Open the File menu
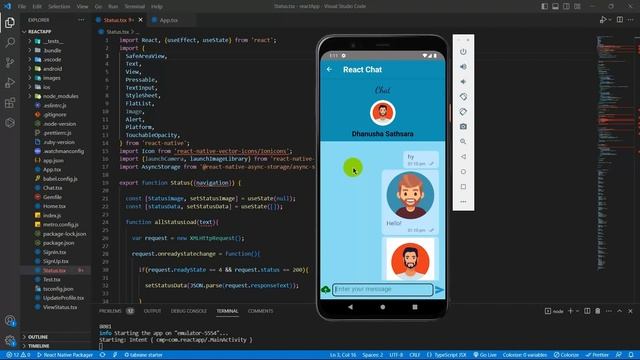The height and width of the screenshot is (360, 640). click(x=22, y=7)
